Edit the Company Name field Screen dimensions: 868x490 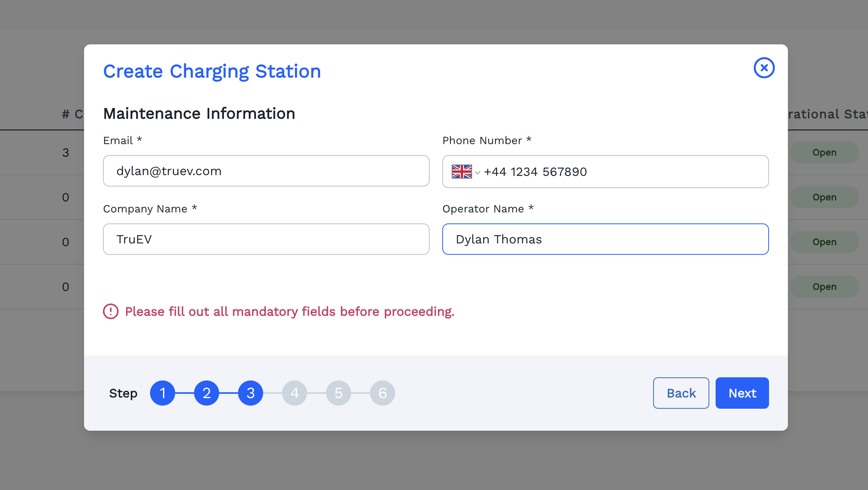coord(266,239)
